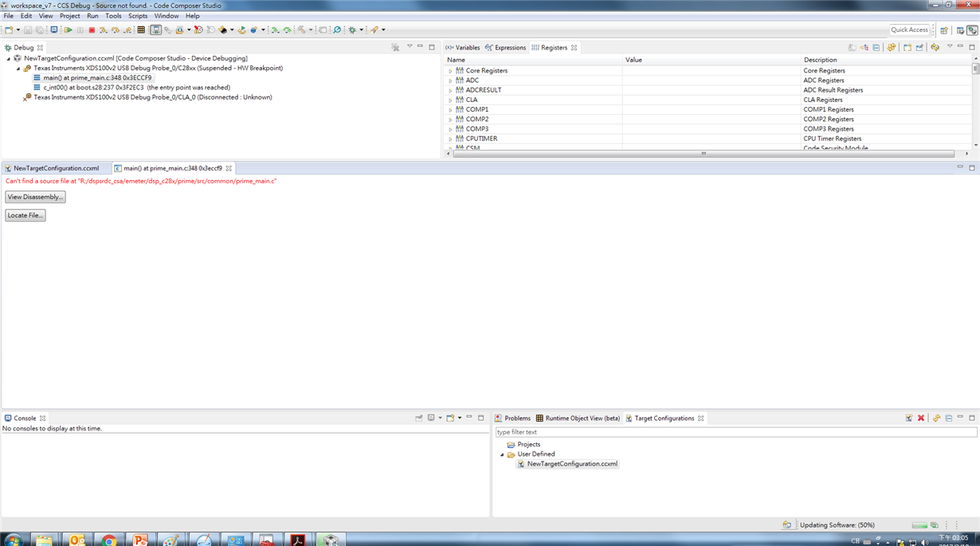Viewport: 980px width, 546px height.
Task: Click the Open Console icon in Console panel
Action: pos(450,418)
